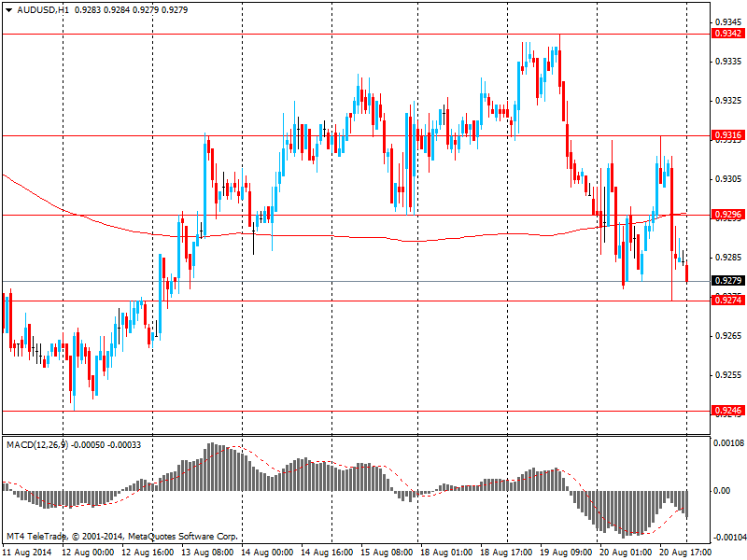Click the MT4 TeleTrade copyright text

pyautogui.click(x=122, y=536)
